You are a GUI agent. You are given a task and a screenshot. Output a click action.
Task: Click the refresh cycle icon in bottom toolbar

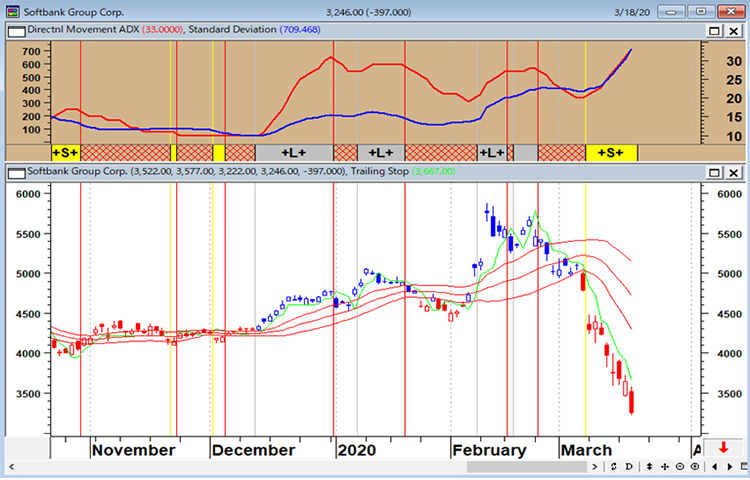click(615, 467)
